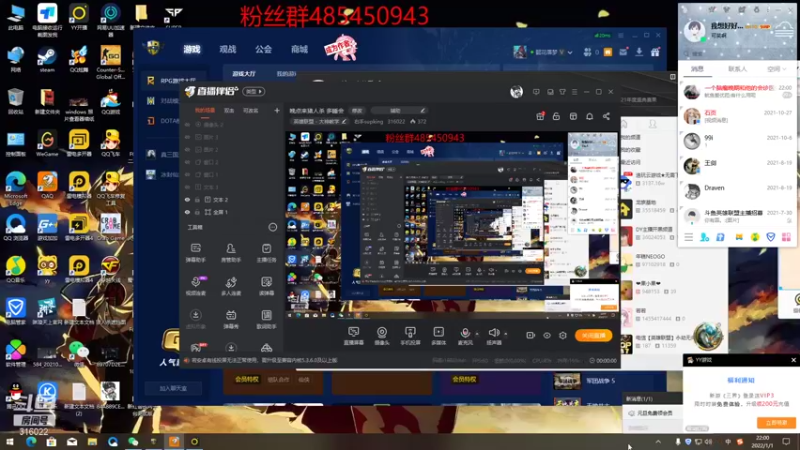Switch to 公会 tab in game platform
800x450 pixels.
pyautogui.click(x=263, y=49)
